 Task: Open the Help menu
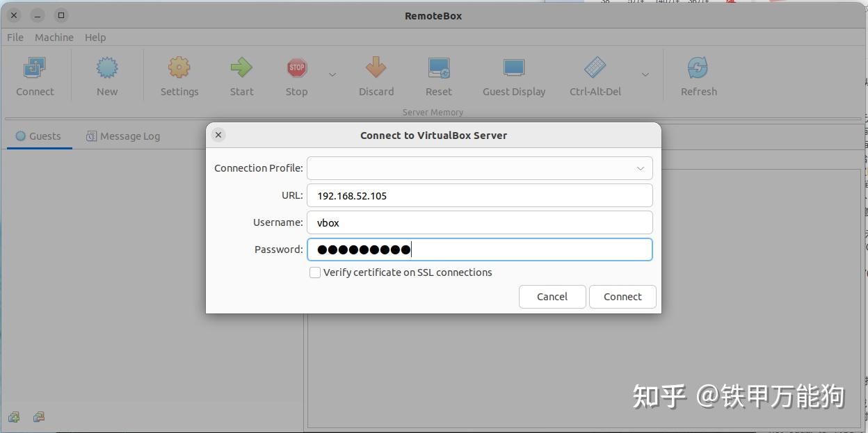point(95,38)
